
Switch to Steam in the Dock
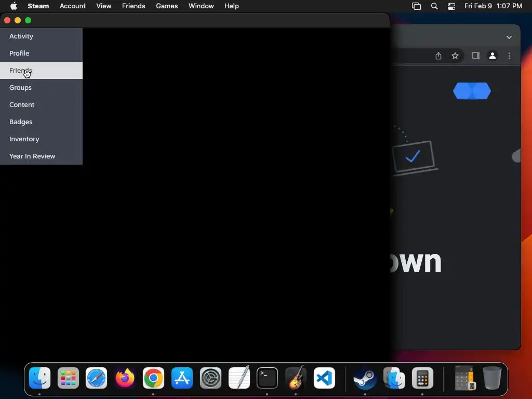point(365,378)
